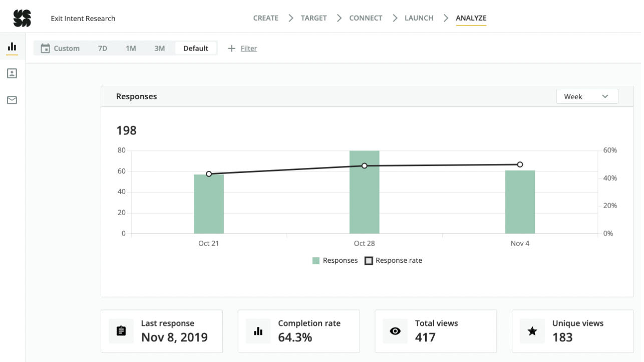The width and height of the screenshot is (644, 362).
Task: Click the Survicate logo icon
Action: pos(22,18)
